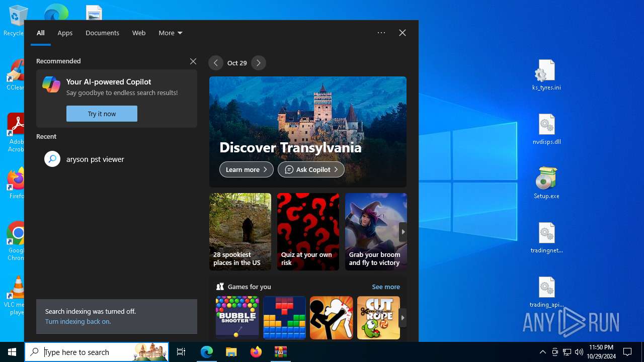Open the See more games link

(x=386, y=287)
